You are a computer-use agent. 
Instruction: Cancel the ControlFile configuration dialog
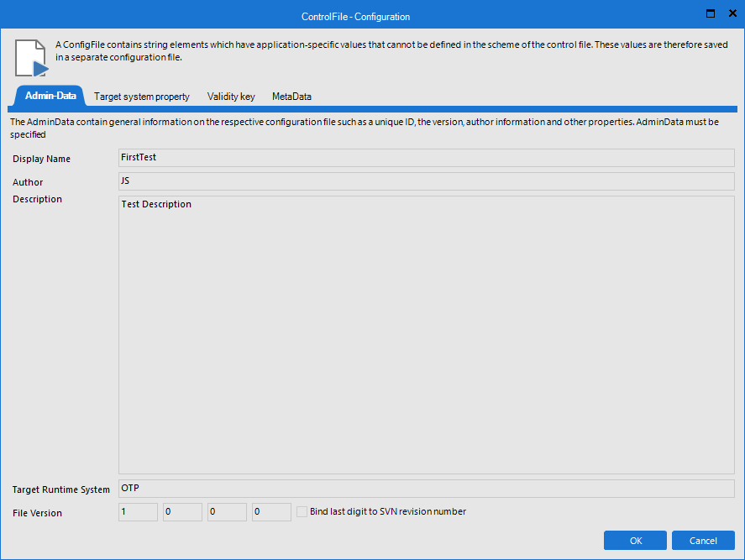pos(702,540)
